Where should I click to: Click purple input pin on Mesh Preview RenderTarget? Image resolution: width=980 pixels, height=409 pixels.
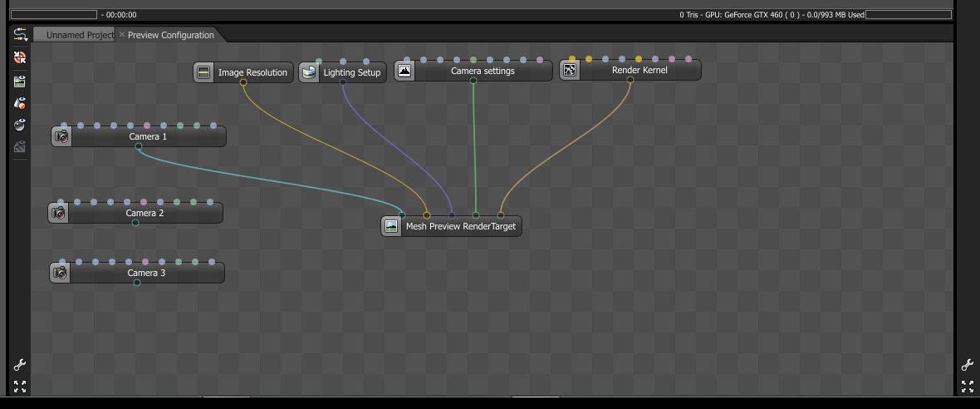point(451,216)
